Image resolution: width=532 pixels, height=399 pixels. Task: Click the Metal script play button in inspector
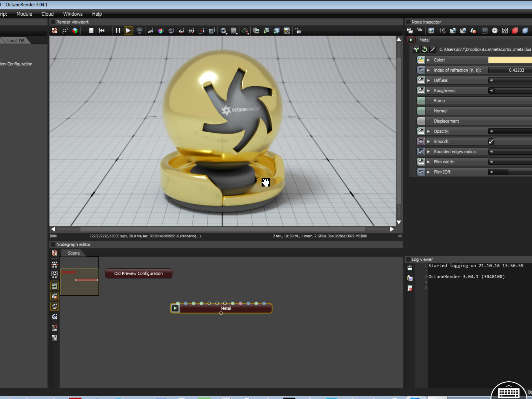pyautogui.click(x=411, y=40)
